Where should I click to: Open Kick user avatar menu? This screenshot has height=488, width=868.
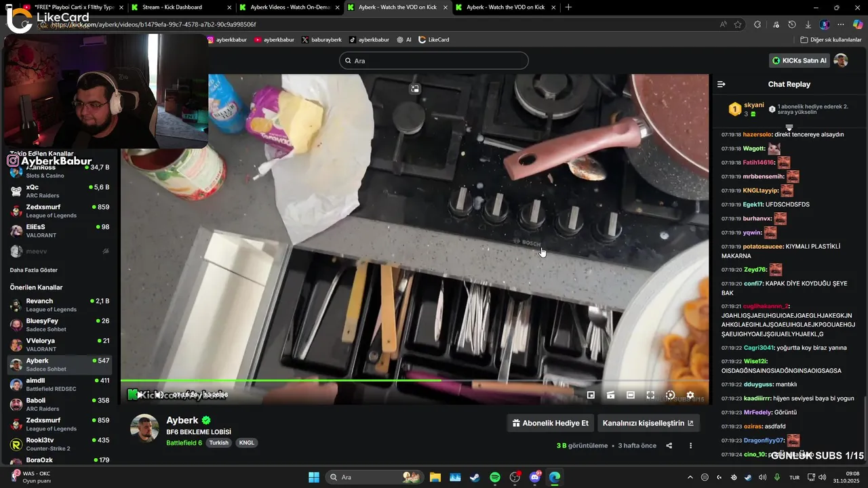click(841, 60)
